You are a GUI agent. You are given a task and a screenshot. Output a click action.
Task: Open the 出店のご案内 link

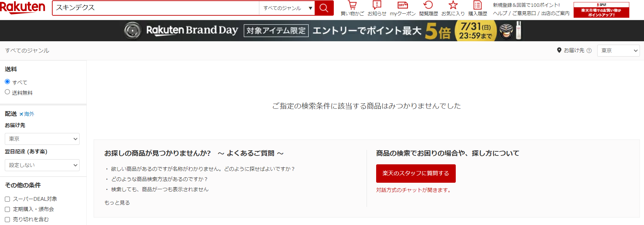[x=555, y=13]
